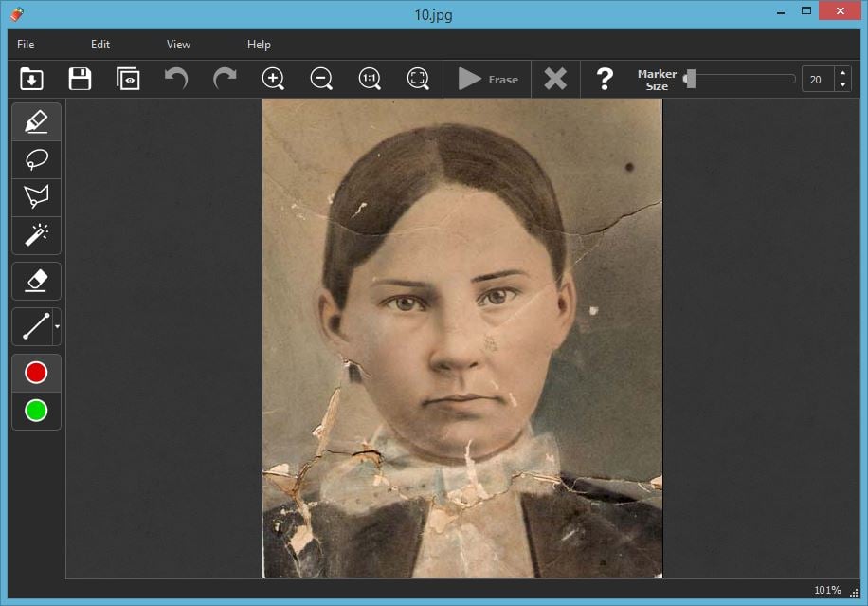Switch to the green keep mask color

pyautogui.click(x=35, y=411)
